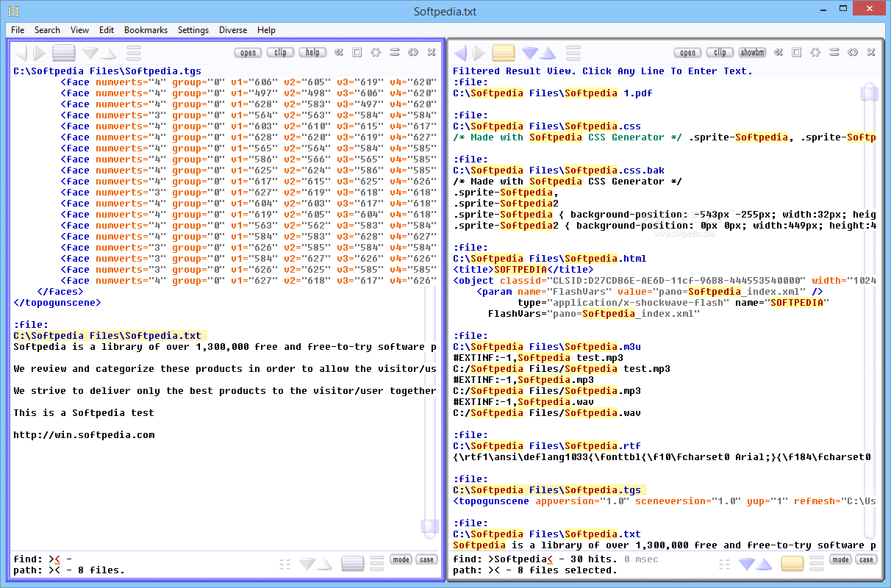Image resolution: width=891 pixels, height=588 pixels.
Task: Toggle the case button in right pane
Action: (x=866, y=559)
